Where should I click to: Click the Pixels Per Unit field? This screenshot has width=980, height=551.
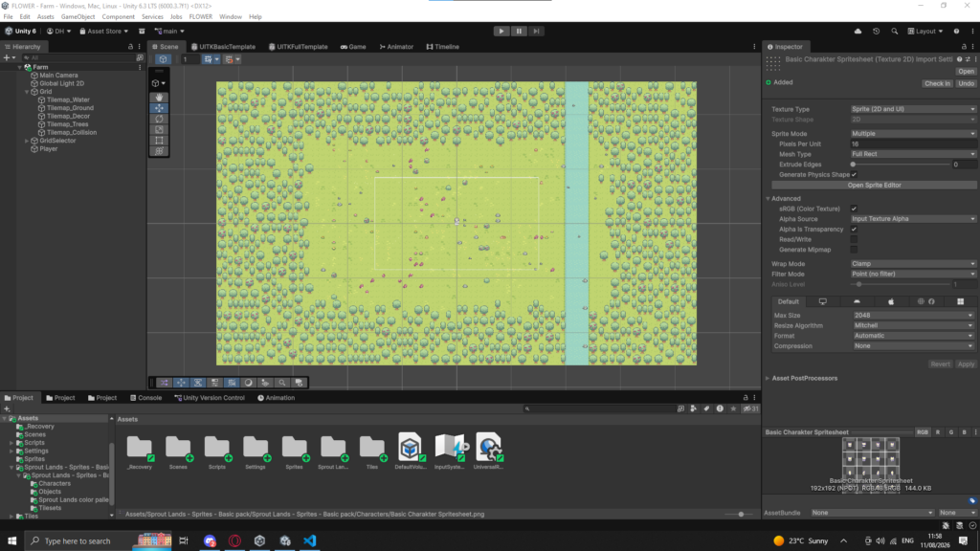pos(912,144)
